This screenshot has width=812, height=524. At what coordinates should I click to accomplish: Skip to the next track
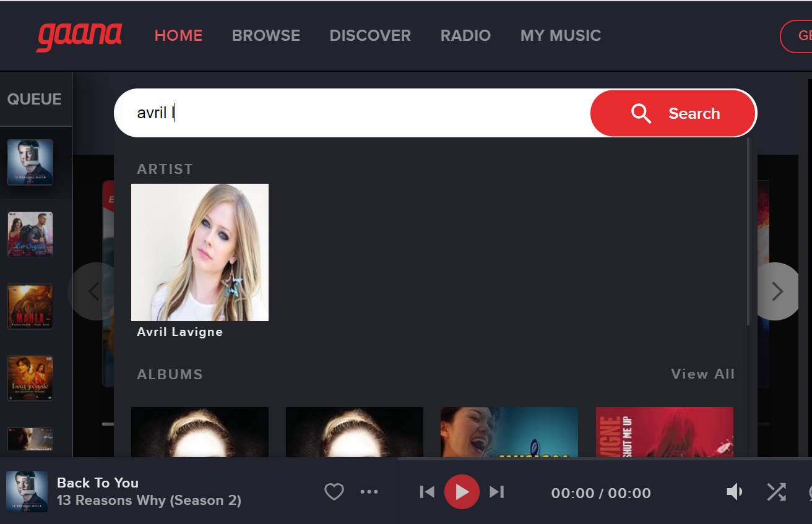pyautogui.click(x=496, y=492)
